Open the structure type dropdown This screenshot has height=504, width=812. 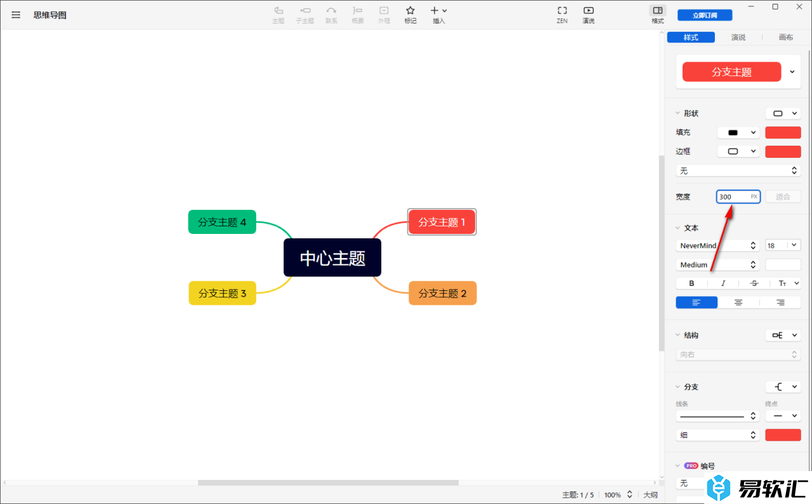pyautogui.click(x=783, y=335)
